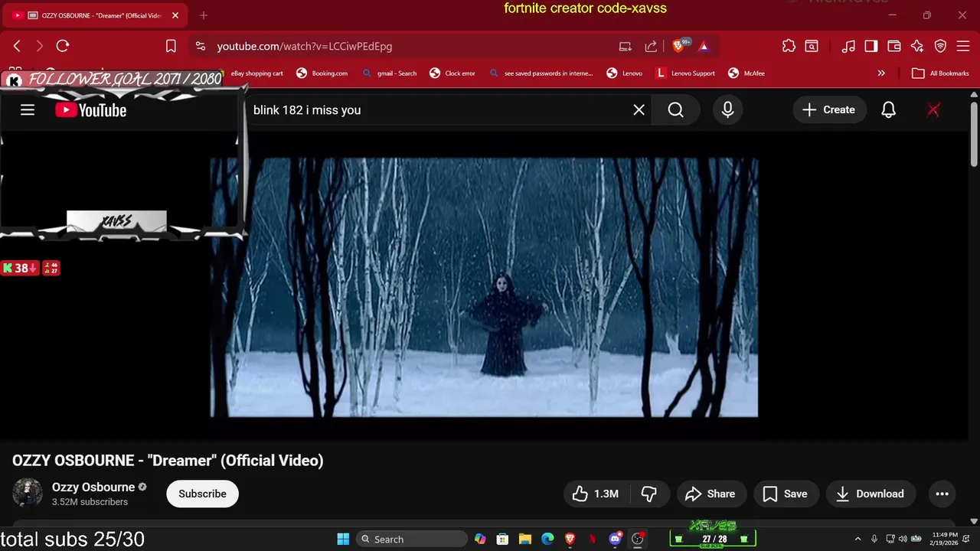The height and width of the screenshot is (551, 980).
Task: Open YouTube notifications bell
Action: (888, 110)
